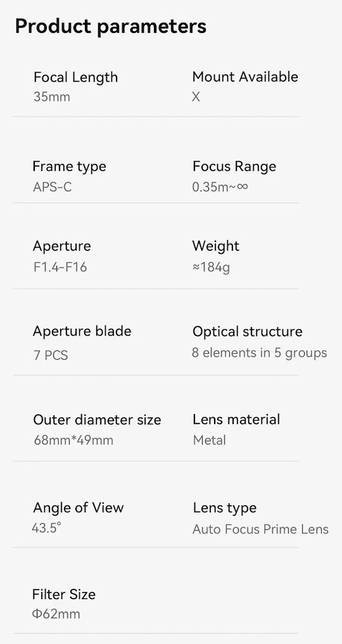Click the APS-C frame type value
342x644 pixels.
tap(52, 187)
